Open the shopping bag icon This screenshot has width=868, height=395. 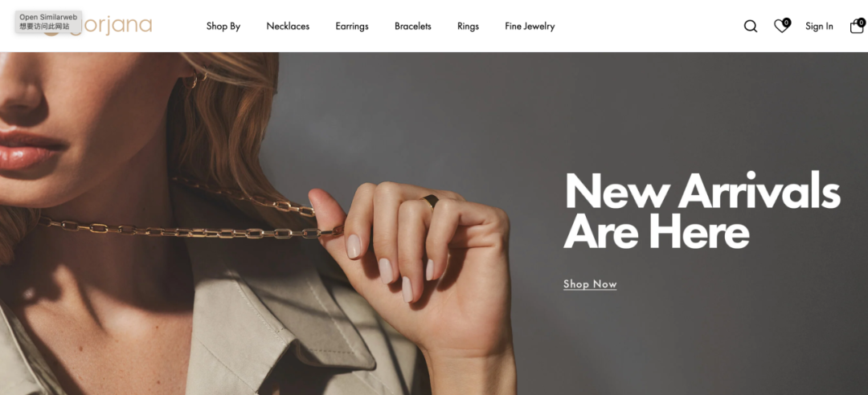pos(857,26)
